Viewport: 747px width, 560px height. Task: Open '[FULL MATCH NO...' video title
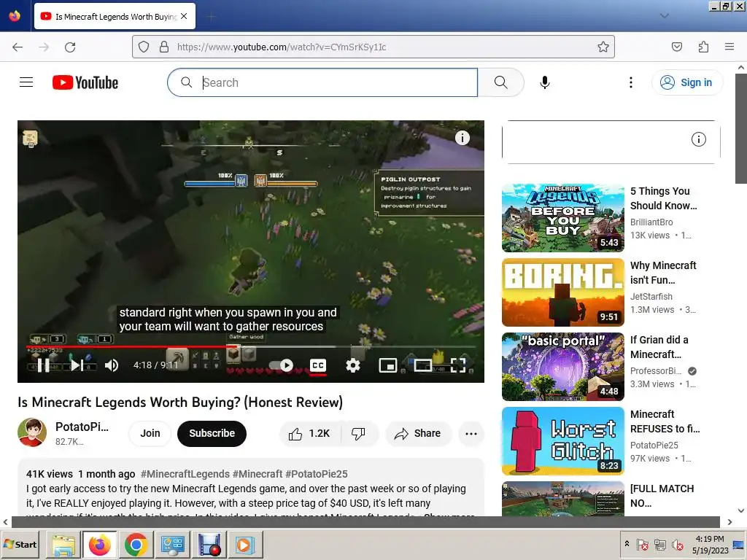tap(662, 496)
